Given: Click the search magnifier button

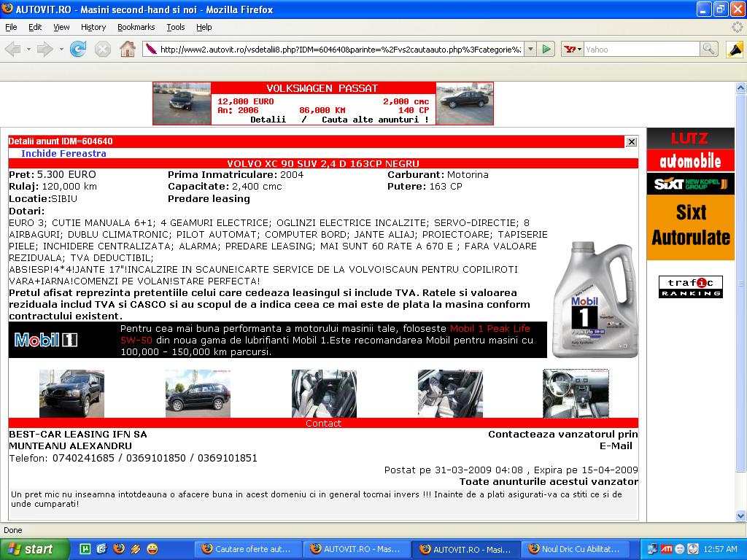Looking at the screenshot, I should [x=709, y=49].
